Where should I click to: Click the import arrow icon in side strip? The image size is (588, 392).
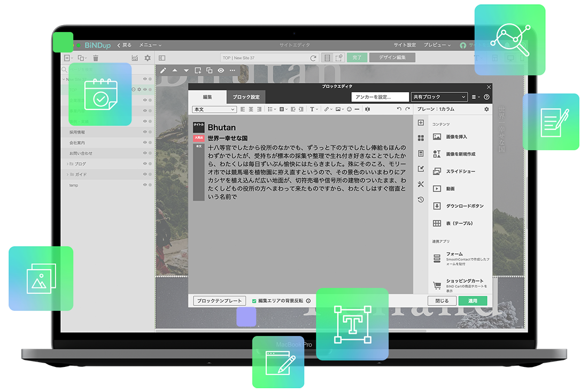(421, 169)
